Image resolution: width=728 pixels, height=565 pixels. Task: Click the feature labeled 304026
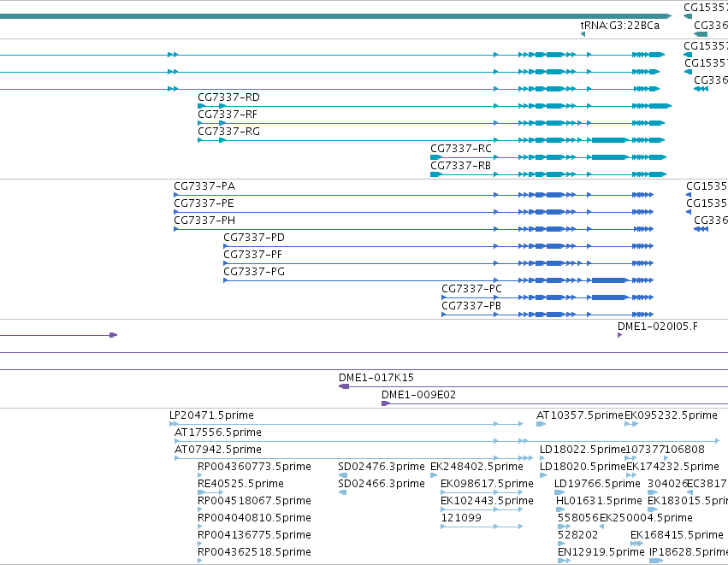click(667, 485)
